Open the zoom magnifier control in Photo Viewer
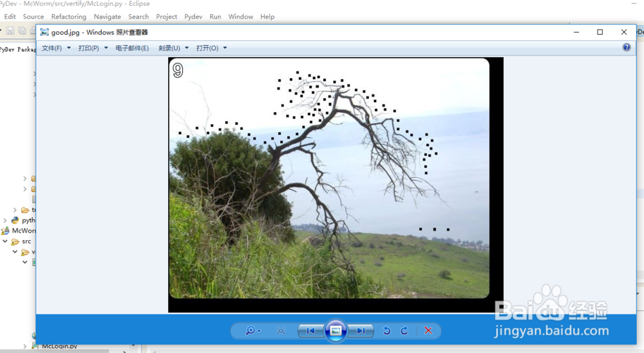The image size is (644, 353). click(250, 331)
